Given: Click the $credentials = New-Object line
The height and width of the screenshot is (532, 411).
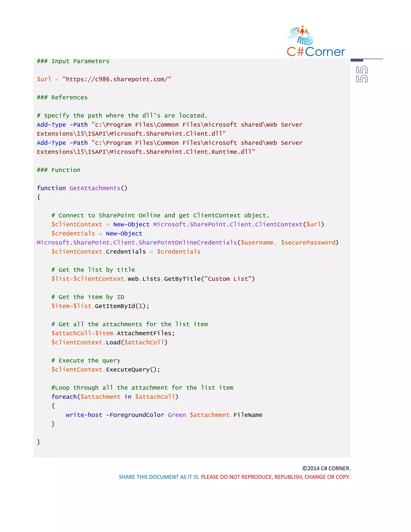Looking at the screenshot, I should click(x=97, y=233).
